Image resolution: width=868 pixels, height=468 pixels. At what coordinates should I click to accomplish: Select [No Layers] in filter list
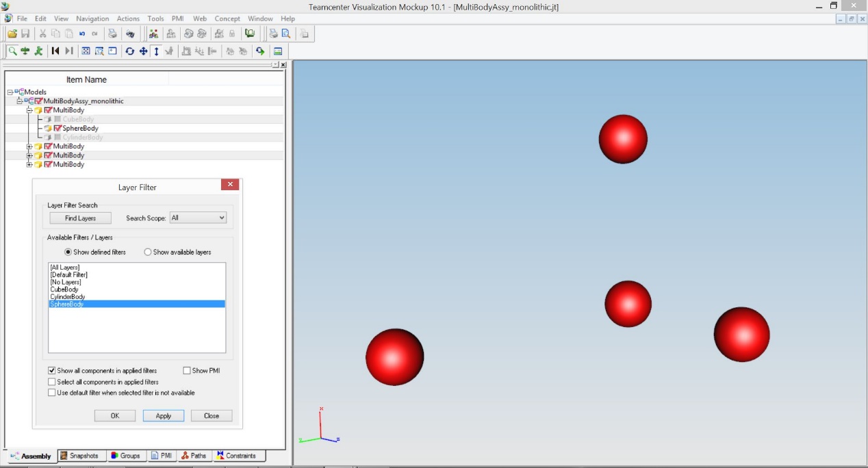[x=137, y=282]
